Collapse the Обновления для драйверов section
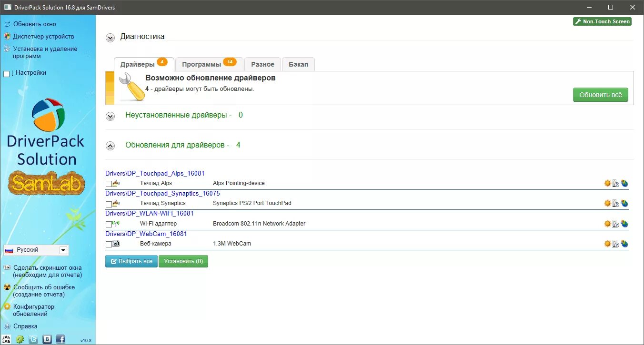 point(111,146)
